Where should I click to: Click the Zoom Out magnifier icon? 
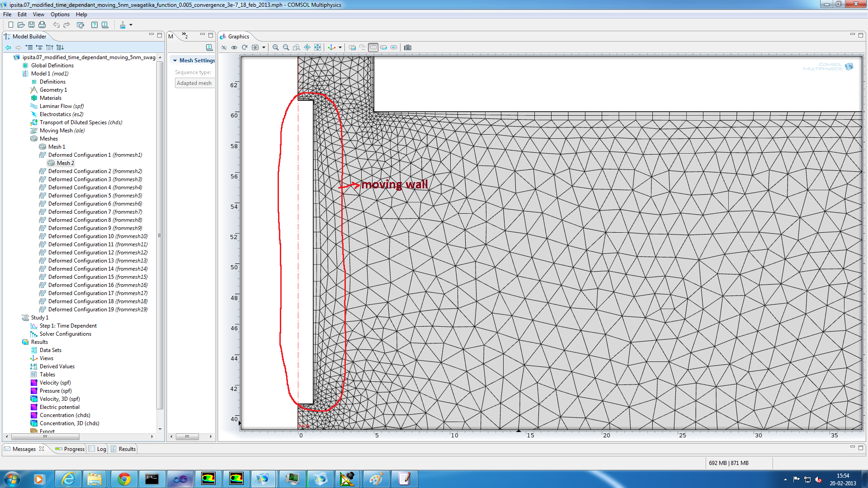(286, 47)
